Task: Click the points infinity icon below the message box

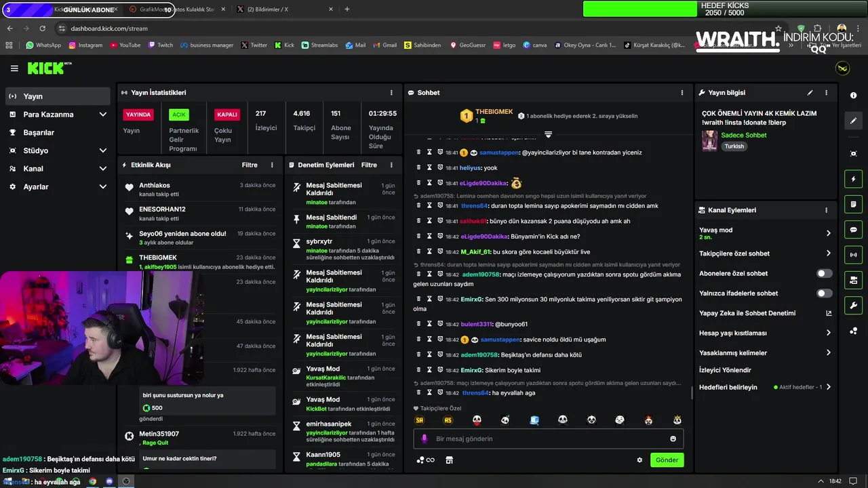Action: [426, 460]
